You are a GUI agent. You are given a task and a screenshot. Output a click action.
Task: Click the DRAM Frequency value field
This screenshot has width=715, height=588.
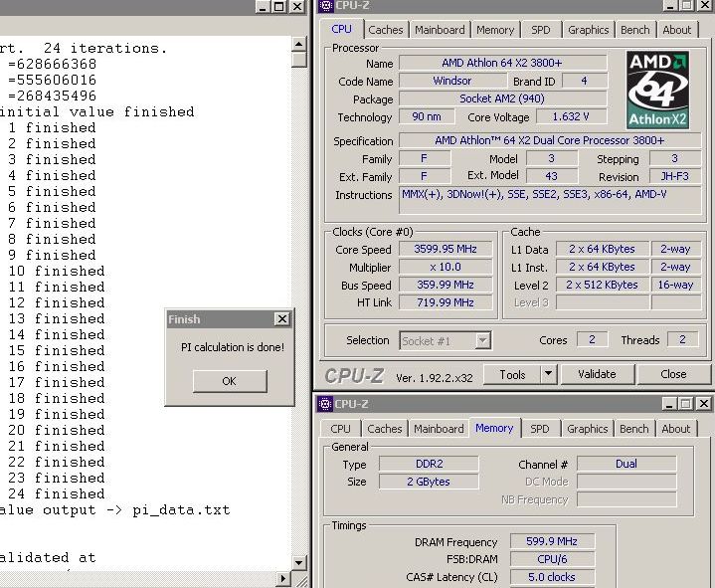[551, 541]
